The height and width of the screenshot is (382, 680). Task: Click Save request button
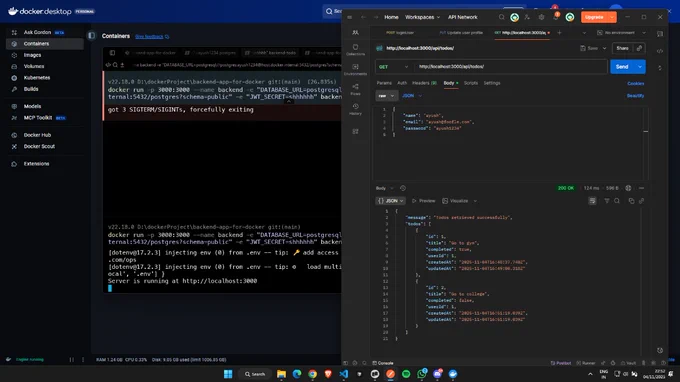pos(589,48)
